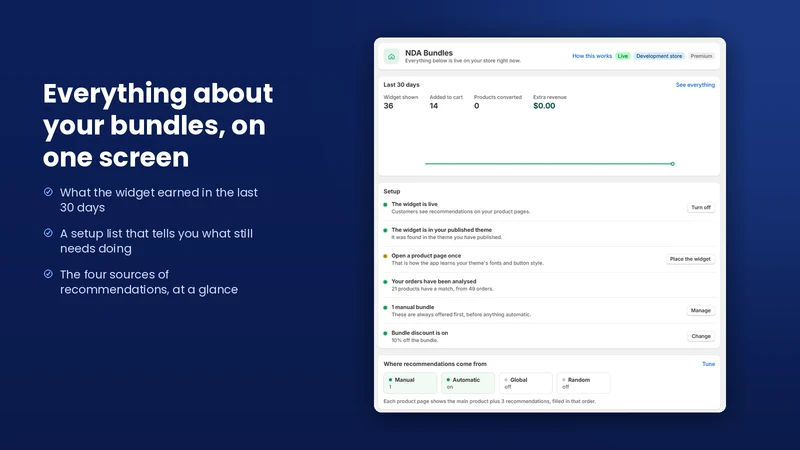This screenshot has width=800, height=450.
Task: Click the Extra revenue $0.00 value
Action: point(544,106)
